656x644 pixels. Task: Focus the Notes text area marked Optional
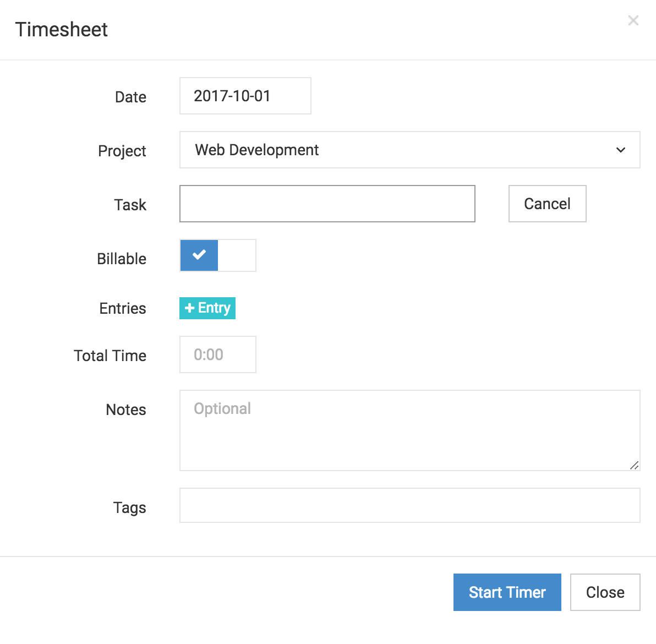click(409, 430)
